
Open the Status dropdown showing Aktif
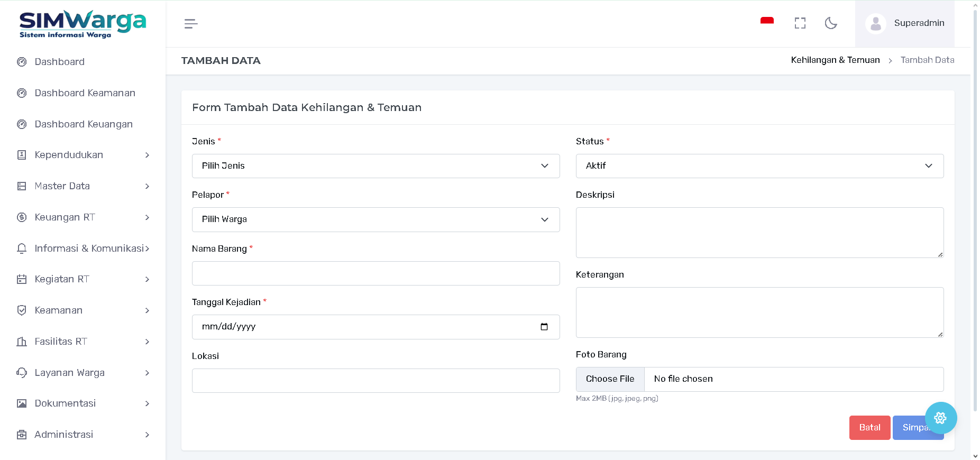click(x=759, y=166)
